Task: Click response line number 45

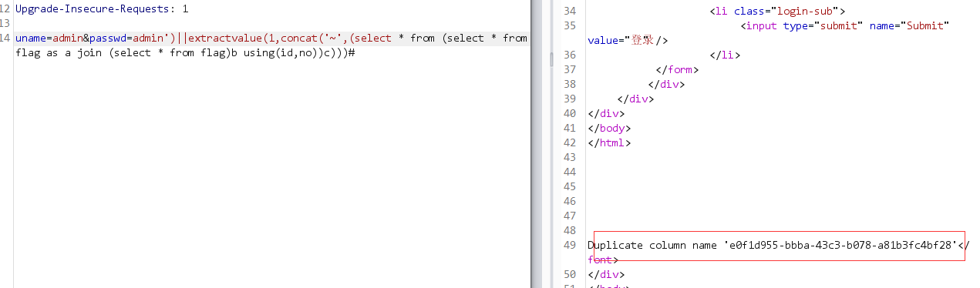Action: coord(569,186)
